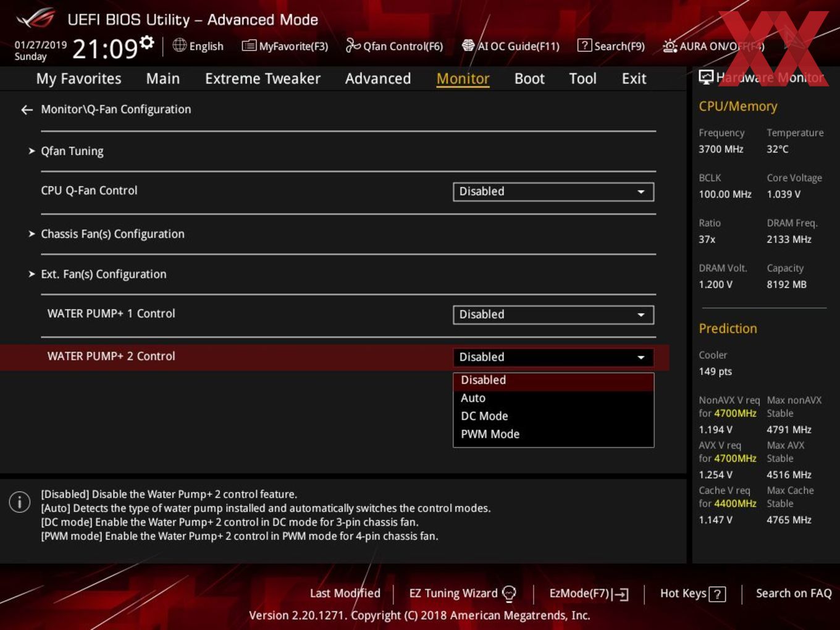
Task: Open Qfan Control(F6) text button
Action: [x=403, y=46]
